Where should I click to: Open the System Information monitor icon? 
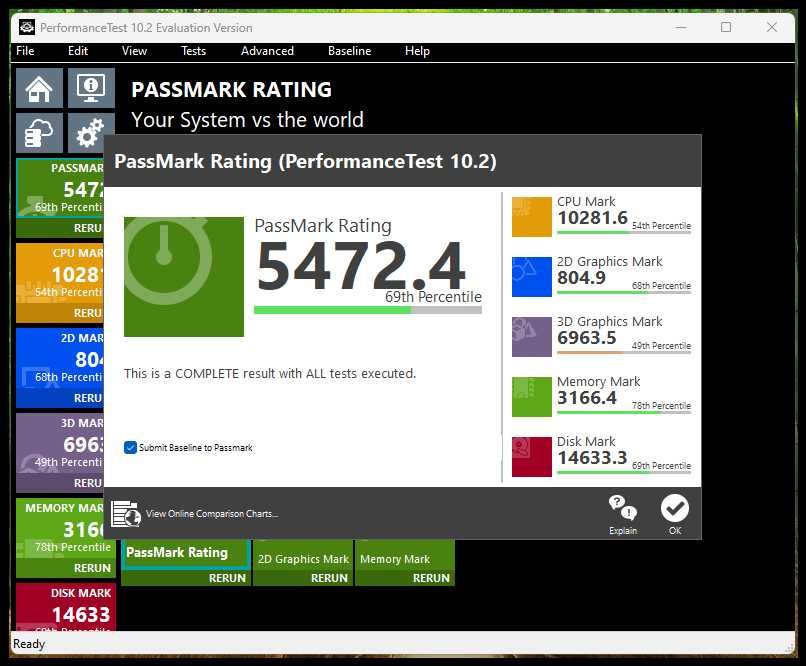tap(91, 88)
